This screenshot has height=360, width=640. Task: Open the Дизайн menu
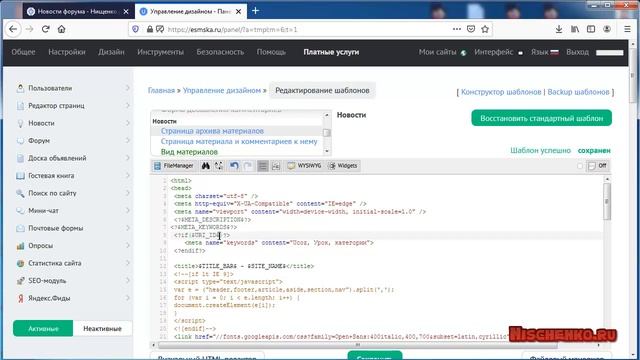(x=111, y=52)
